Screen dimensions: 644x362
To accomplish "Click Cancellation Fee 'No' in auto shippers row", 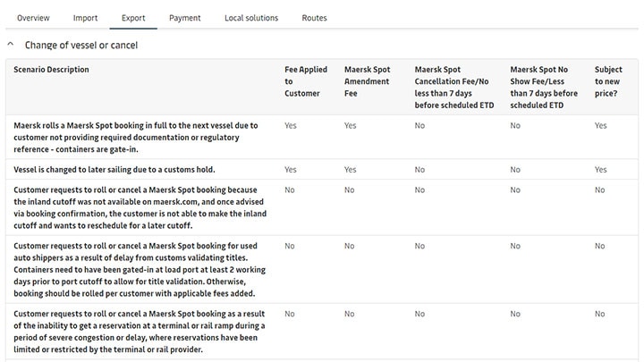I will (419, 246).
